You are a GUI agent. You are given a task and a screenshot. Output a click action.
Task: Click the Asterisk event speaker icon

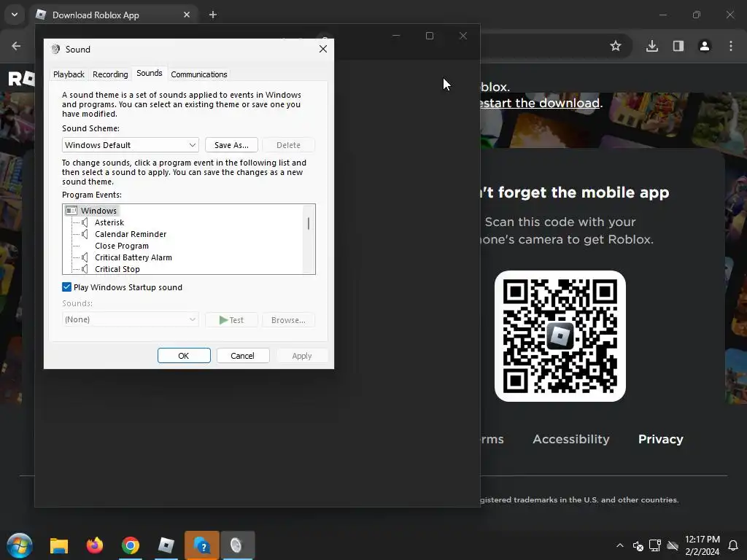click(85, 222)
